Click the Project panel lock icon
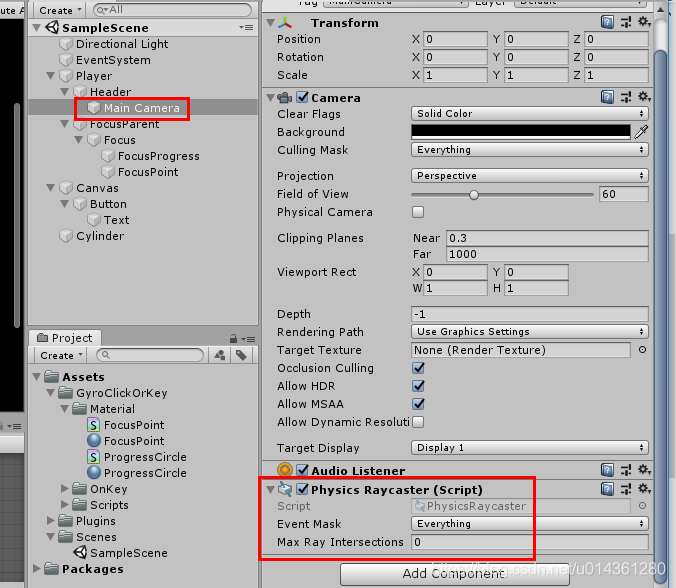The width and height of the screenshot is (676, 588). click(233, 338)
